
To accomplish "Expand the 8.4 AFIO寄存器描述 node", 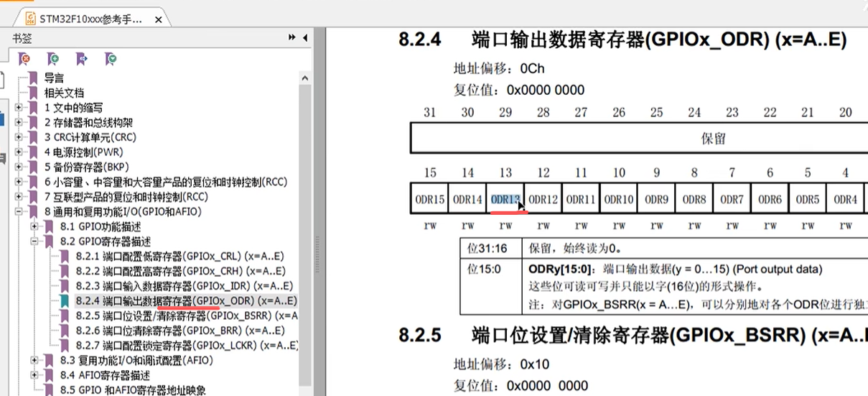I will click(34, 375).
